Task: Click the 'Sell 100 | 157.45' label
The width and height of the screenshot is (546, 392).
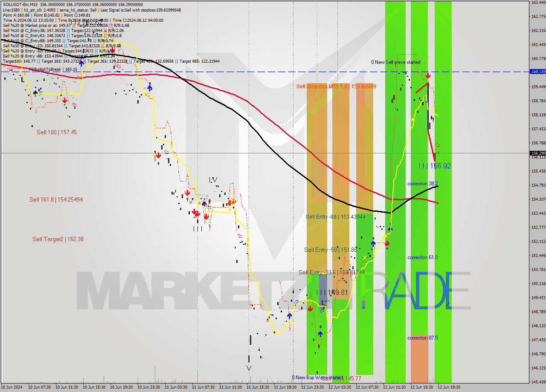Action: [x=57, y=132]
